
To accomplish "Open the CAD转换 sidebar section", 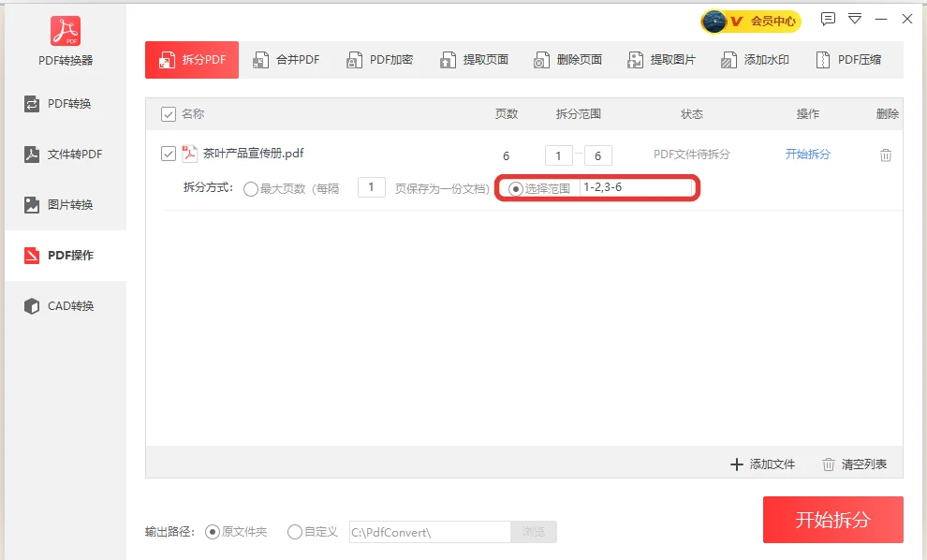I will tap(66, 305).
